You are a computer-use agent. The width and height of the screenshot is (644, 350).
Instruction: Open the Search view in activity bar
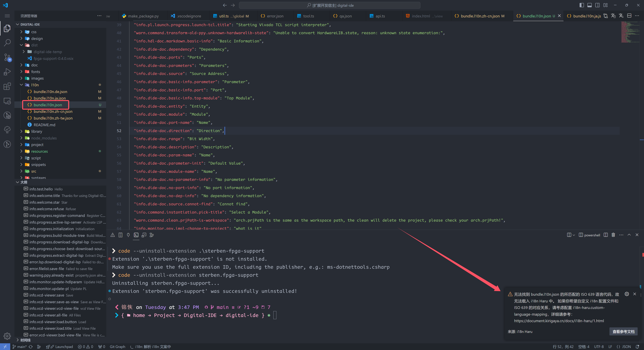7,42
